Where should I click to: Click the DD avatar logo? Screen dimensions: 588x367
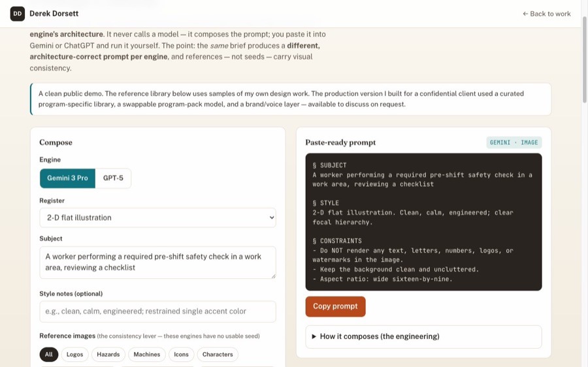point(17,14)
